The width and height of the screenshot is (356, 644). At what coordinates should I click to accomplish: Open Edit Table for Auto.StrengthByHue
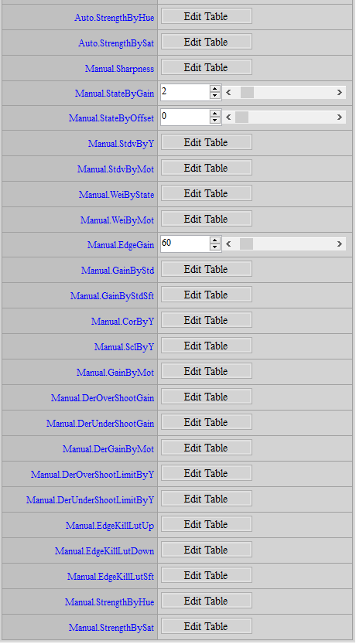(x=207, y=16)
